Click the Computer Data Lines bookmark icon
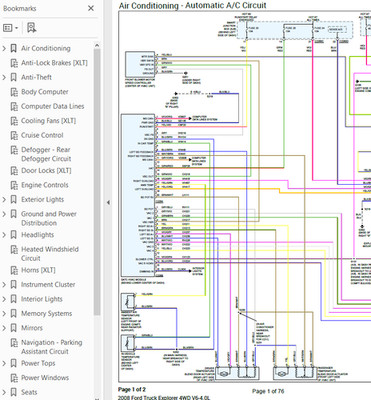 14,107
